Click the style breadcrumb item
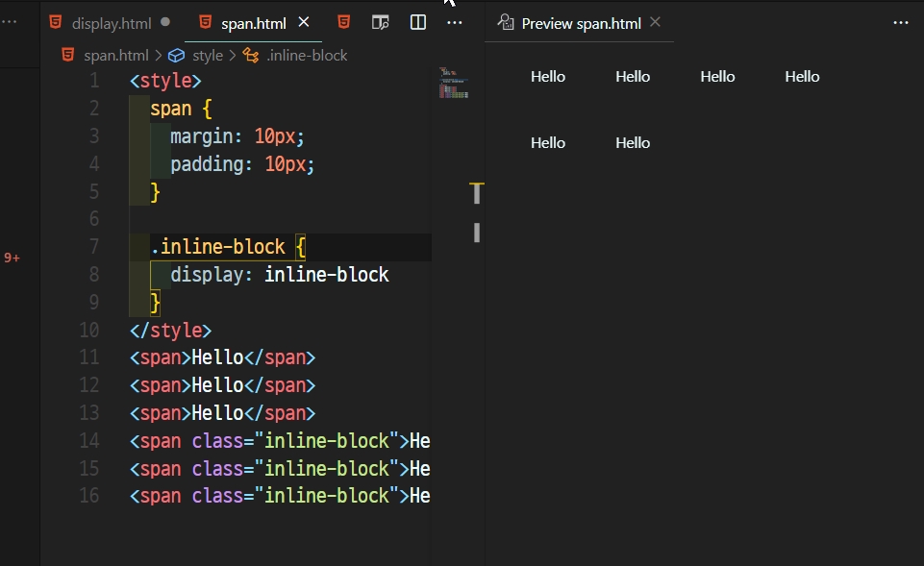 click(208, 56)
